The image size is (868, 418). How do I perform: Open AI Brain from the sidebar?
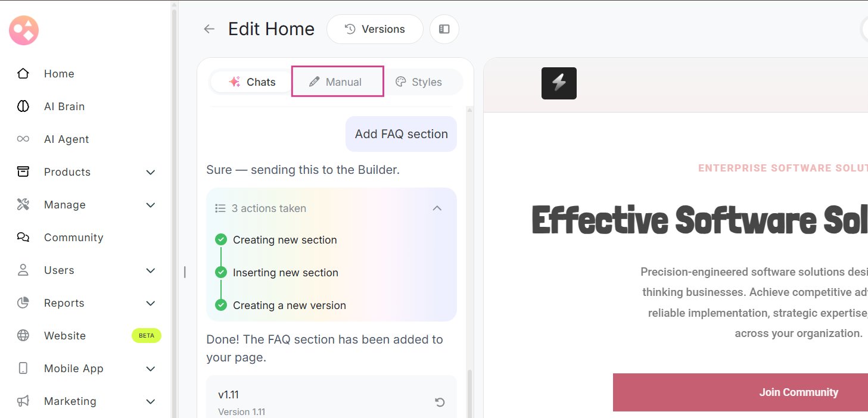click(64, 107)
